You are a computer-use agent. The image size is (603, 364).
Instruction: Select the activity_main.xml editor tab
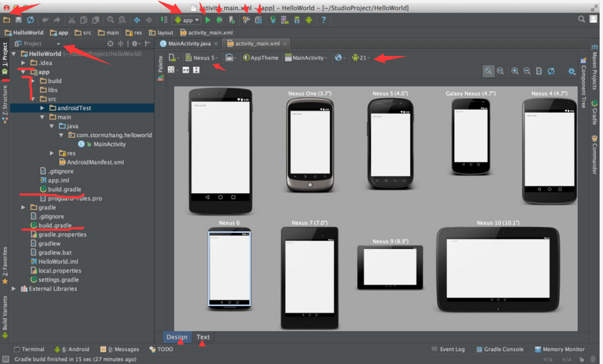pyautogui.click(x=258, y=43)
